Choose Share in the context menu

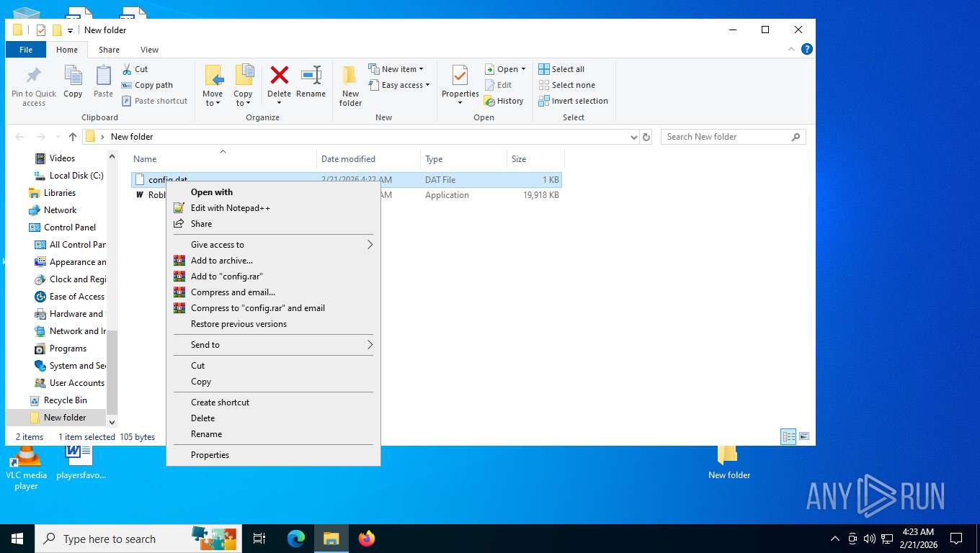(273, 224)
